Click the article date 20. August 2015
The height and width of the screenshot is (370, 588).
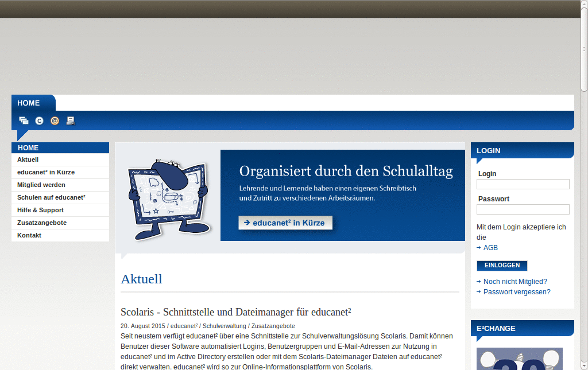pos(142,326)
